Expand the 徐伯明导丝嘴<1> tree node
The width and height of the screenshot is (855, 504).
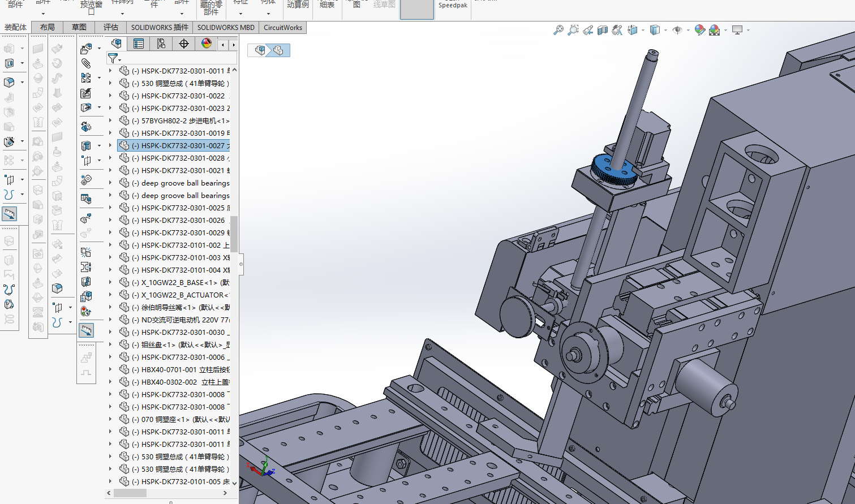[x=110, y=307]
